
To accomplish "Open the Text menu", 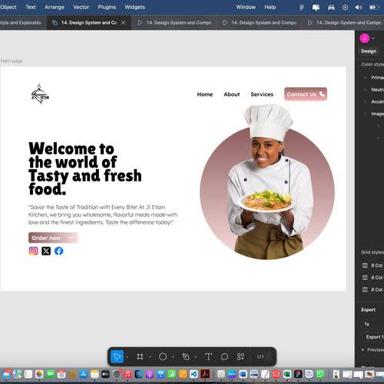I will click(31, 7).
